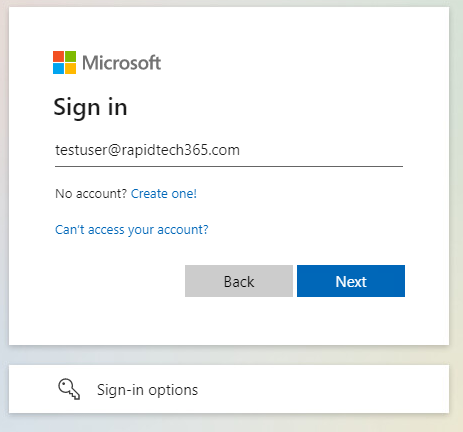Focus the email field containing testuser@rapidtech365.com

pos(229,150)
